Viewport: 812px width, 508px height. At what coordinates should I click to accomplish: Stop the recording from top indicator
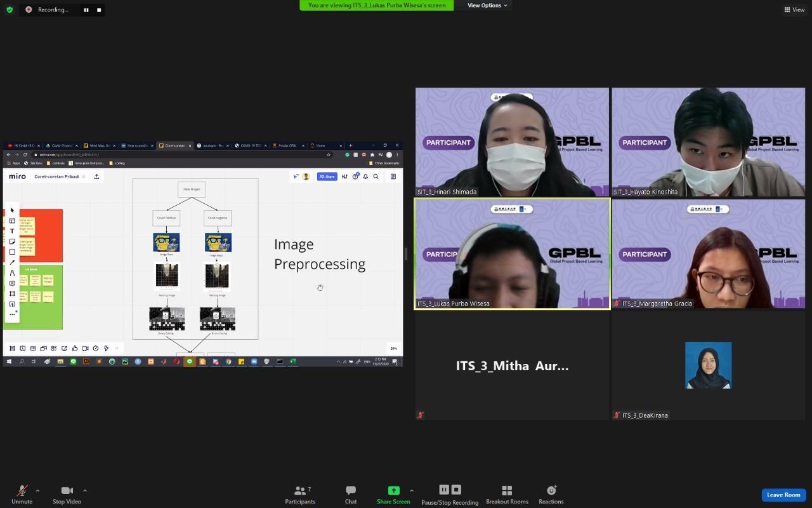tap(99, 10)
